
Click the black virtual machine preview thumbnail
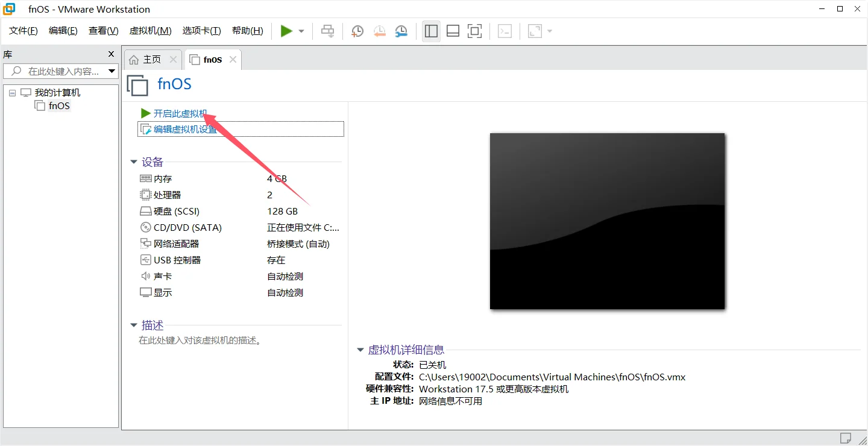point(607,221)
